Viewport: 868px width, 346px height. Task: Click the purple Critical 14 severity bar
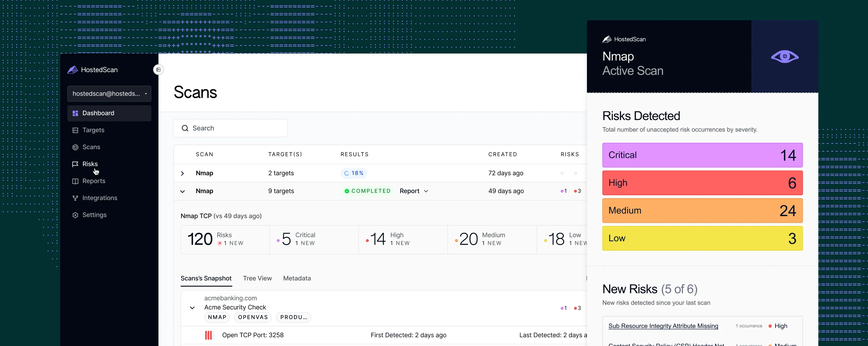tap(702, 155)
